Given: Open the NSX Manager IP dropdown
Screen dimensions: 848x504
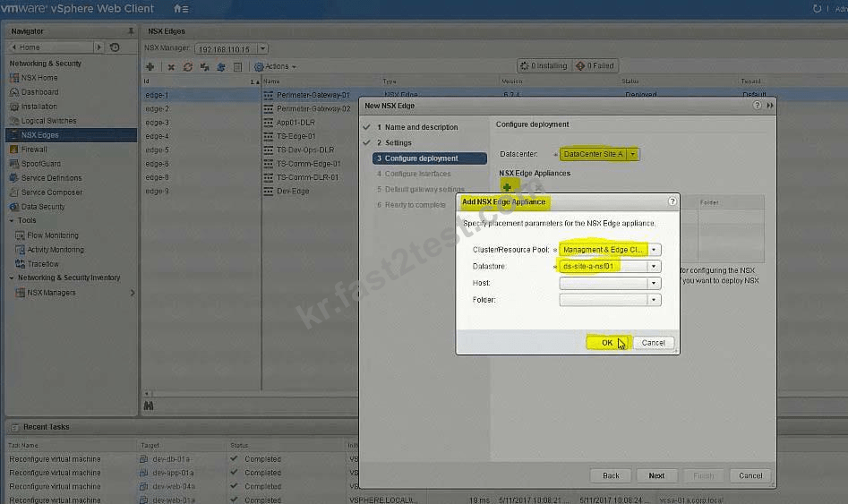Looking at the screenshot, I should click(263, 48).
